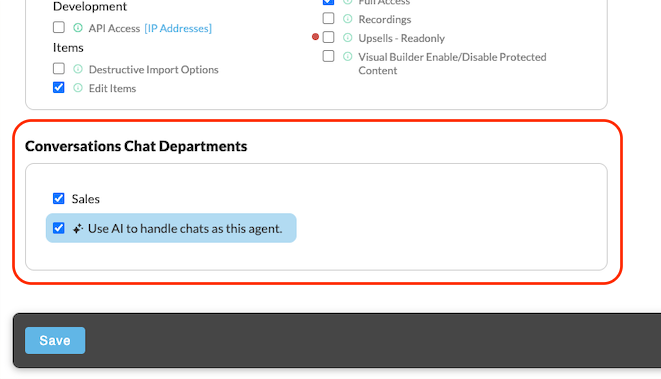Open info icon for Upsells - Readonly
The height and width of the screenshot is (379, 661).
[x=347, y=38]
